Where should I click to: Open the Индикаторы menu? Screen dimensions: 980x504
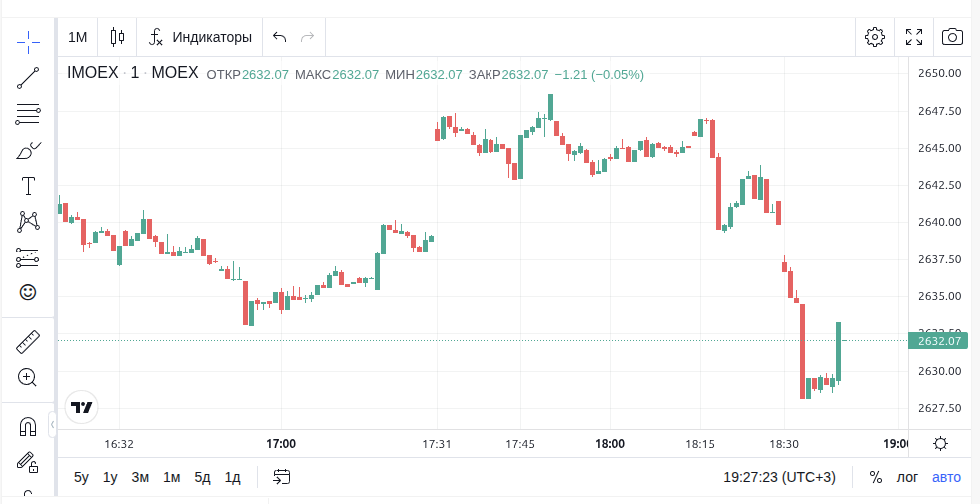[201, 37]
